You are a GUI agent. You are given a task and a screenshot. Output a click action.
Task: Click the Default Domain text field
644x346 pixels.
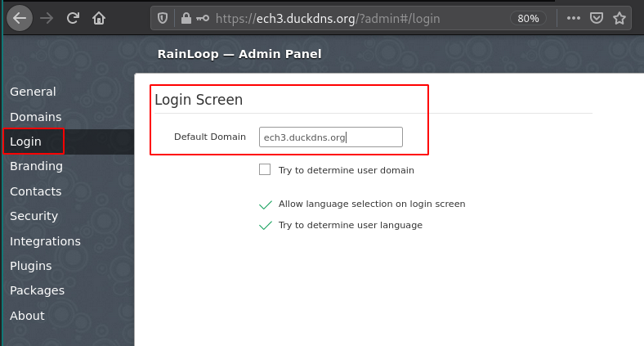coord(331,137)
